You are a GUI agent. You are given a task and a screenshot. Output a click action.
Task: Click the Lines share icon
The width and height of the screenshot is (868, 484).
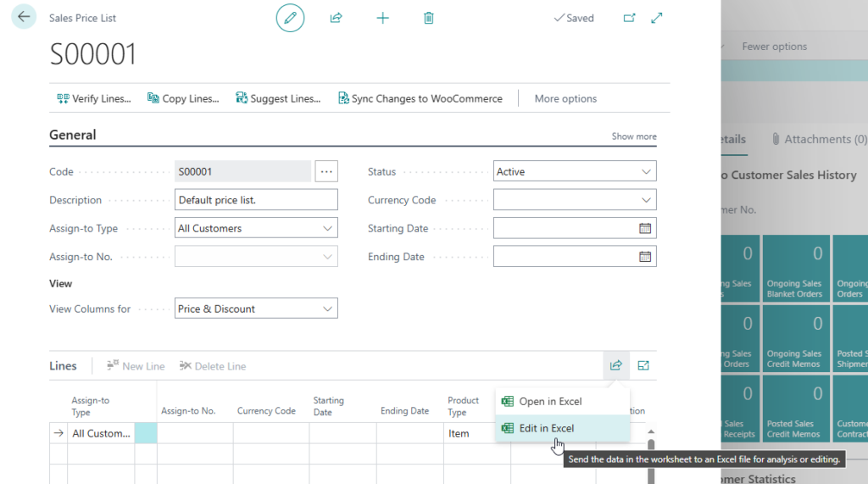(616, 365)
